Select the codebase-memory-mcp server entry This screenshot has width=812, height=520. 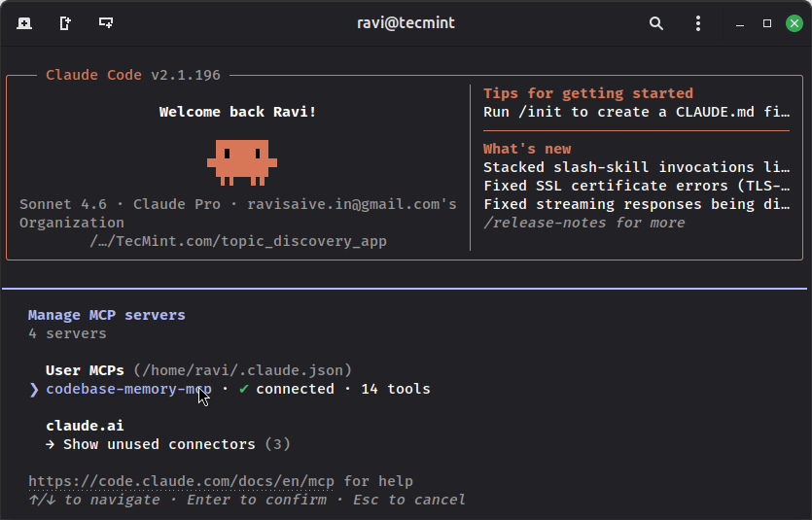(237, 389)
